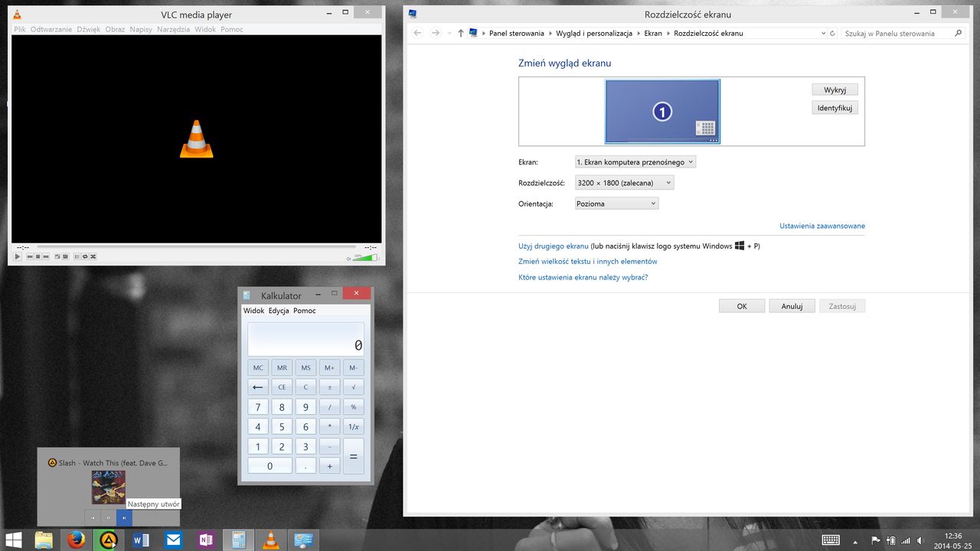
Task: Open the Edycja menu in Kalkulator
Action: coord(279,311)
